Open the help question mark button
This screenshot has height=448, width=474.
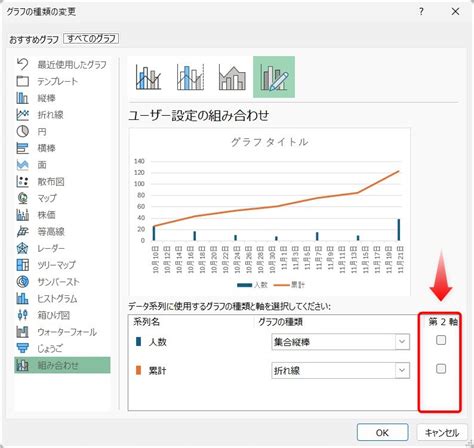(x=421, y=12)
